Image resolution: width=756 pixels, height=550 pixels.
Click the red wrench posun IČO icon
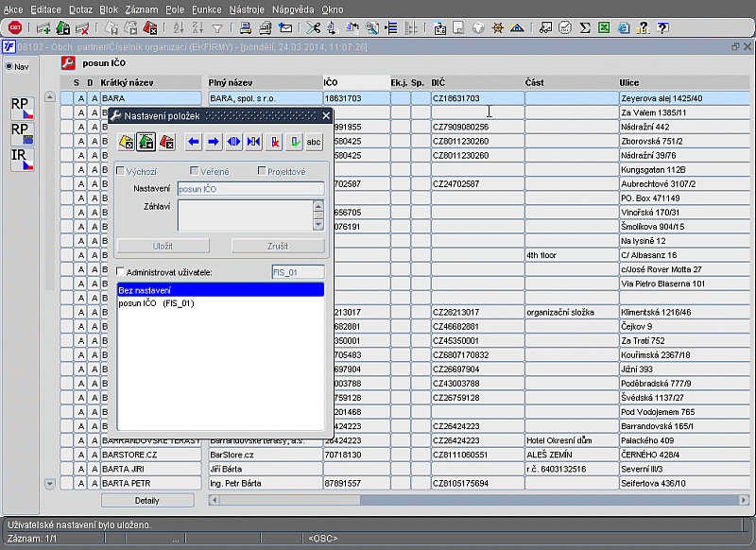click(x=68, y=63)
